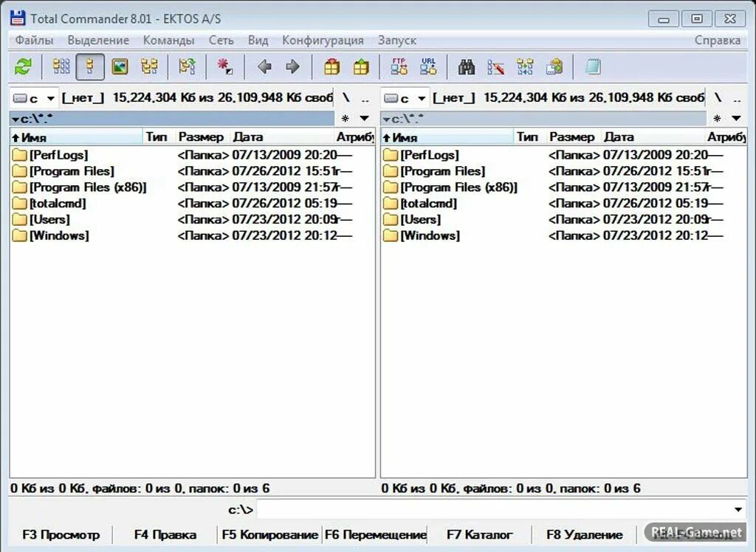Click the Pack files gift box icon
This screenshot has width=756, height=552.
(331, 66)
